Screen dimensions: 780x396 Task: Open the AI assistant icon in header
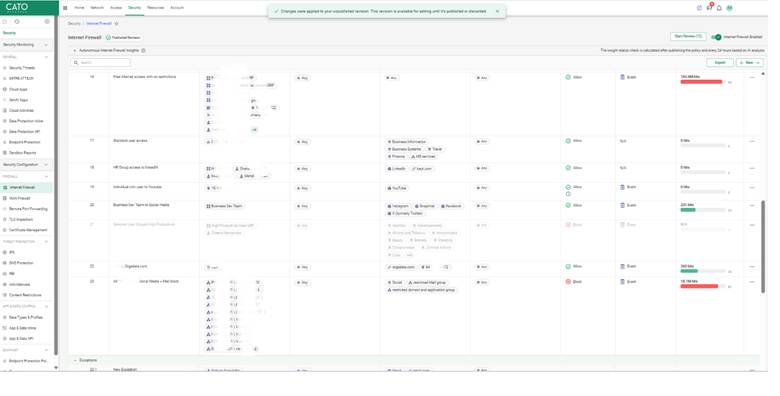coord(699,8)
